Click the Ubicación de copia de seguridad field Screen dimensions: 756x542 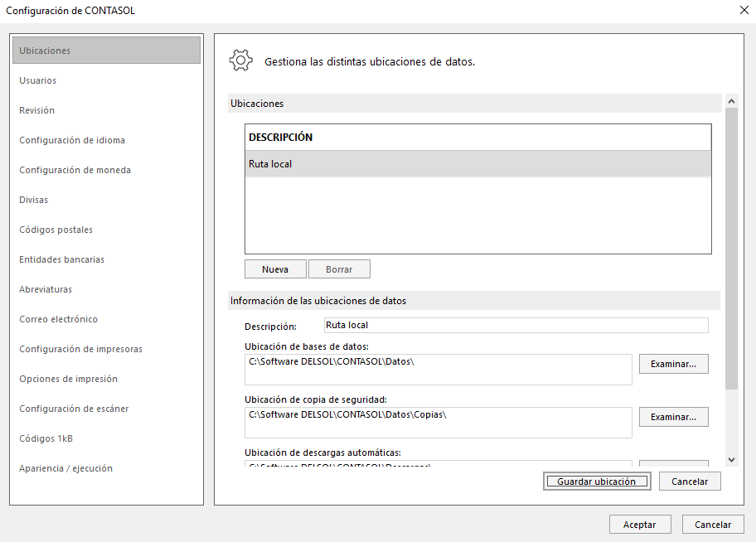tap(438, 423)
